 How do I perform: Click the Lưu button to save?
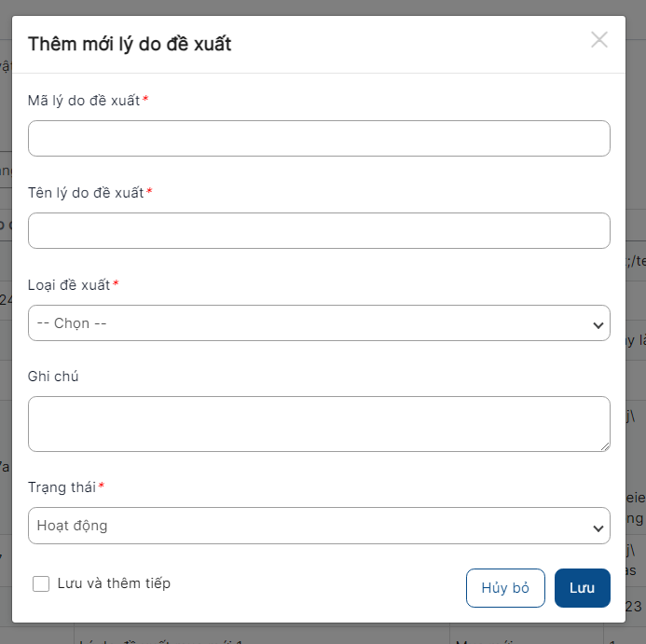click(x=582, y=588)
